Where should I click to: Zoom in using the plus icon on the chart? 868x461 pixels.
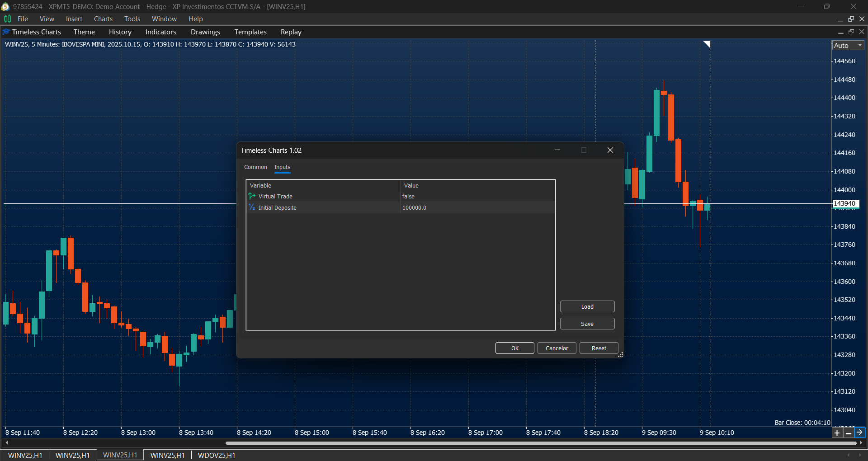(x=837, y=433)
